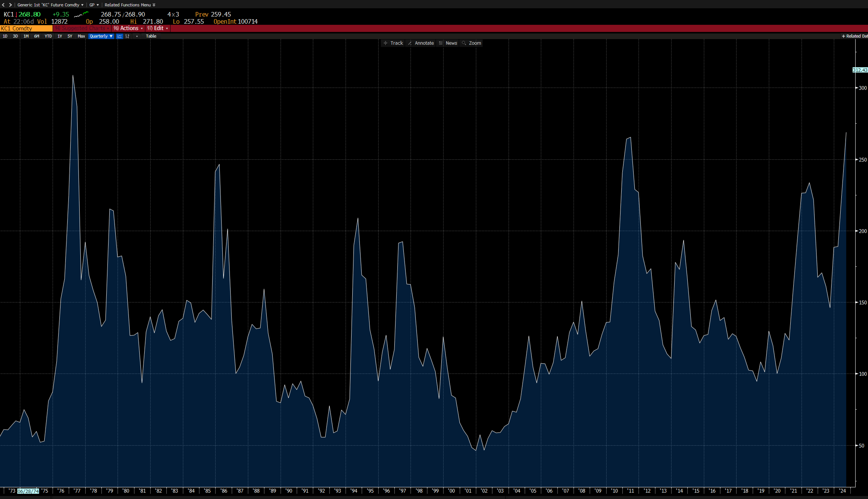Viewport: 868px width, 499px height.
Task: Select the bar/candle chart type icon
Action: (x=128, y=36)
